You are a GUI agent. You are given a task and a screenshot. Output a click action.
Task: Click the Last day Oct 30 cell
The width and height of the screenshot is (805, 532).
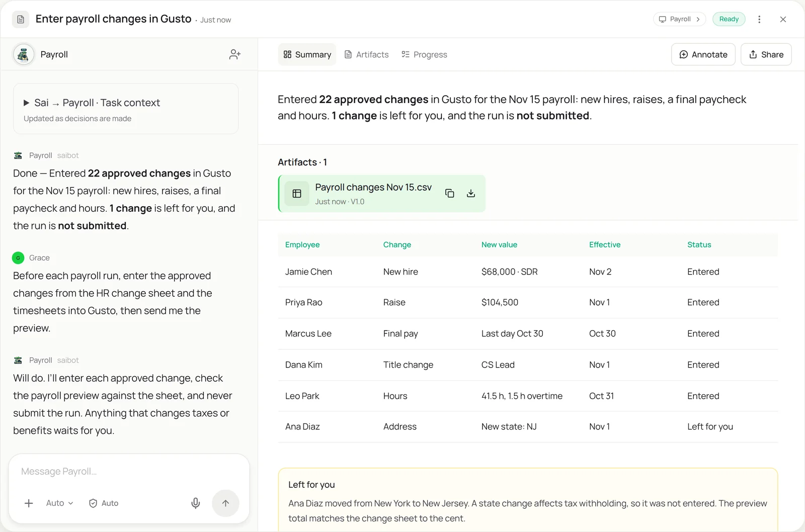[512, 333]
